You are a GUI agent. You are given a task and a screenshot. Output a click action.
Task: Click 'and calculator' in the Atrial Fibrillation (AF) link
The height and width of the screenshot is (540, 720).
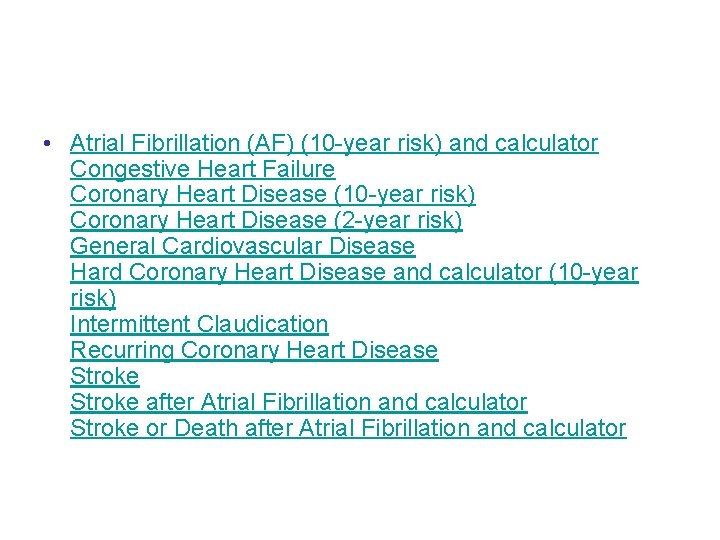click(523, 143)
